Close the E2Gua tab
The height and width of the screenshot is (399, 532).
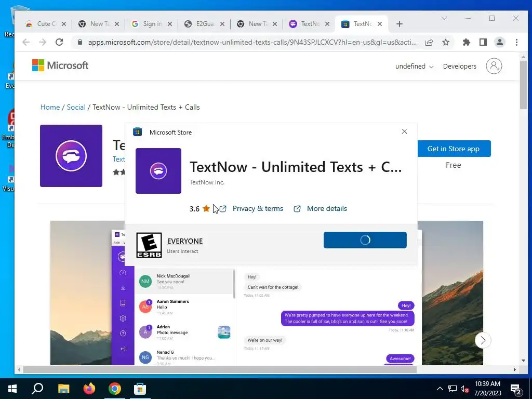click(222, 24)
